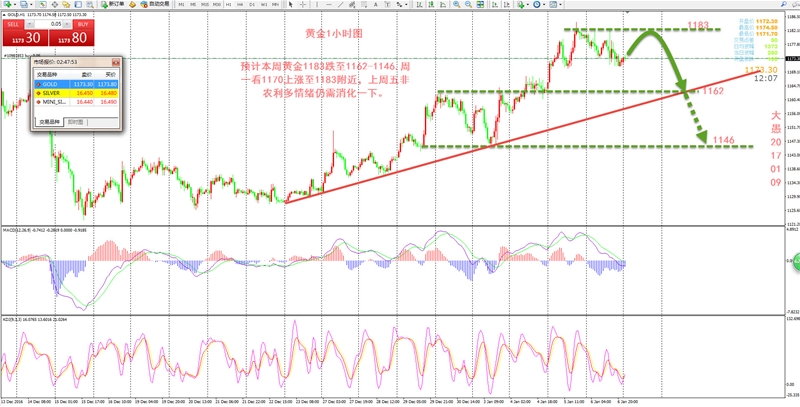Viewport: 800px width, 407px height.
Task: Select the text label A tool
Action: coord(376,4)
